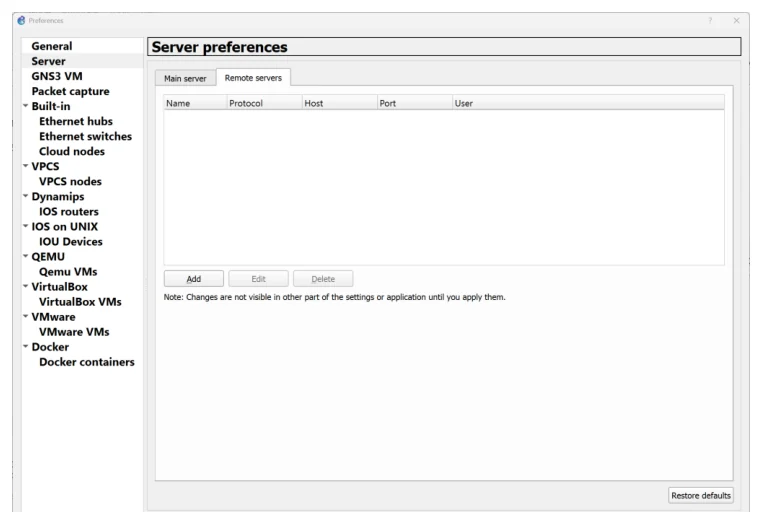Open the General preferences section

[52, 46]
